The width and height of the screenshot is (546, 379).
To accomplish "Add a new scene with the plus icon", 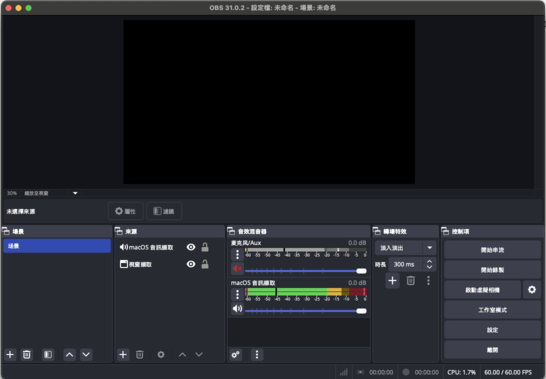I will 10,355.
